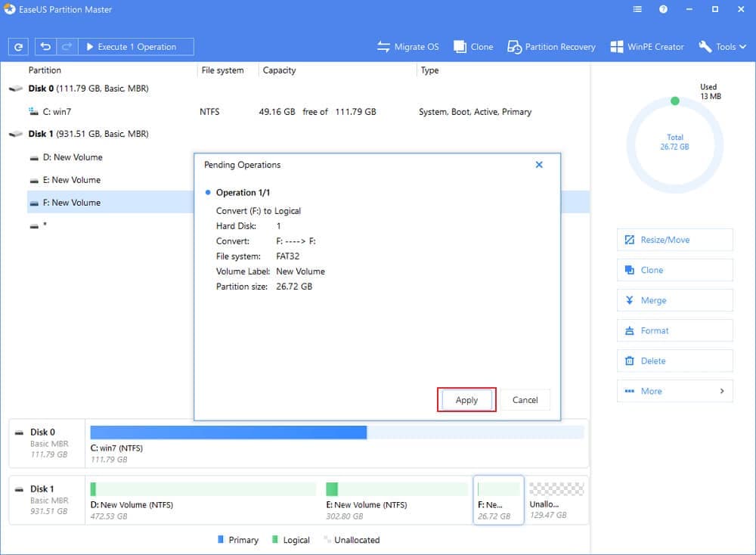Click the Logical legend color swatch
This screenshot has height=555, width=756.
point(275,540)
